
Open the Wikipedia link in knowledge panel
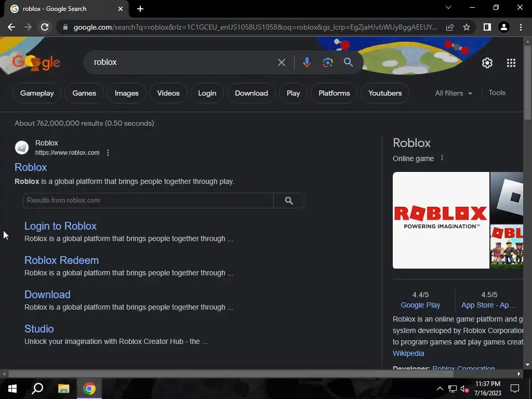(x=408, y=353)
